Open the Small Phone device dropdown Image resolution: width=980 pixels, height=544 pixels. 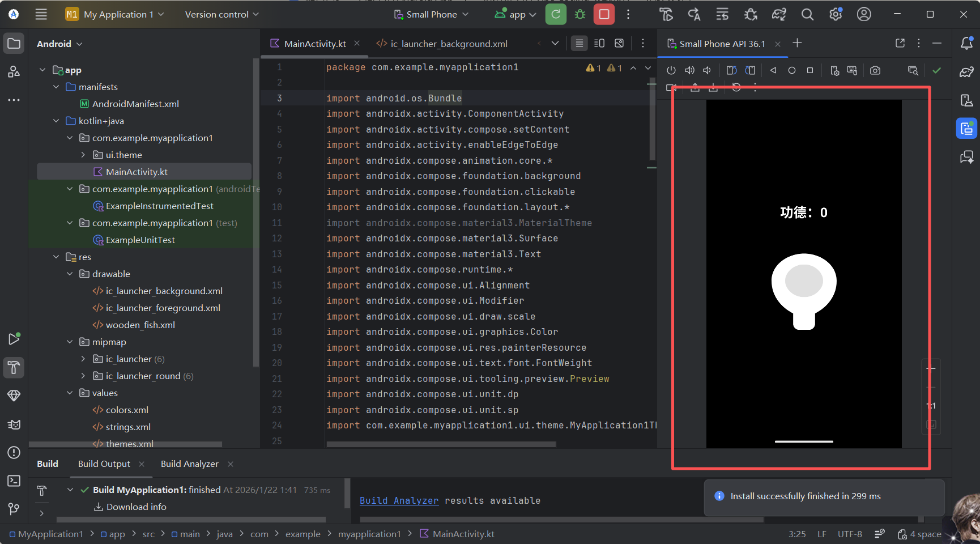432,15
